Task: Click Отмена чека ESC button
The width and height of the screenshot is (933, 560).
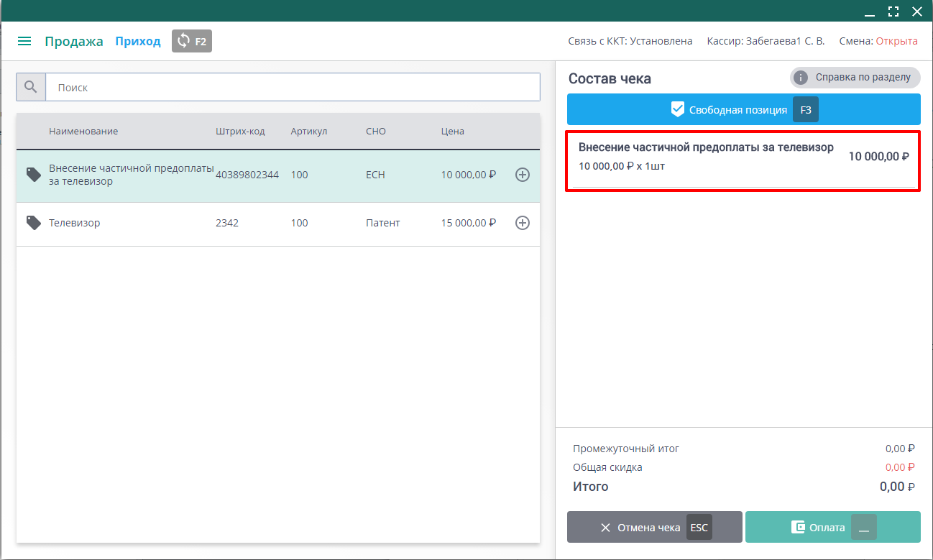Action: [655, 527]
